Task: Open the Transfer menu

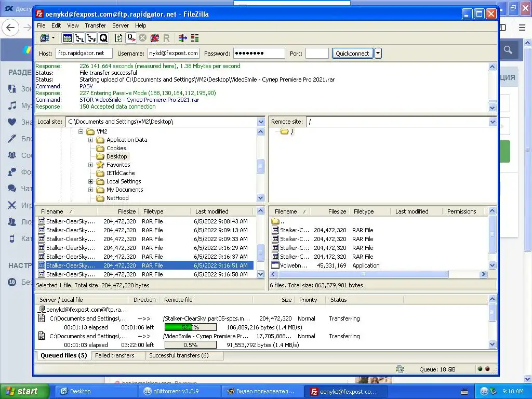Action: click(96, 25)
